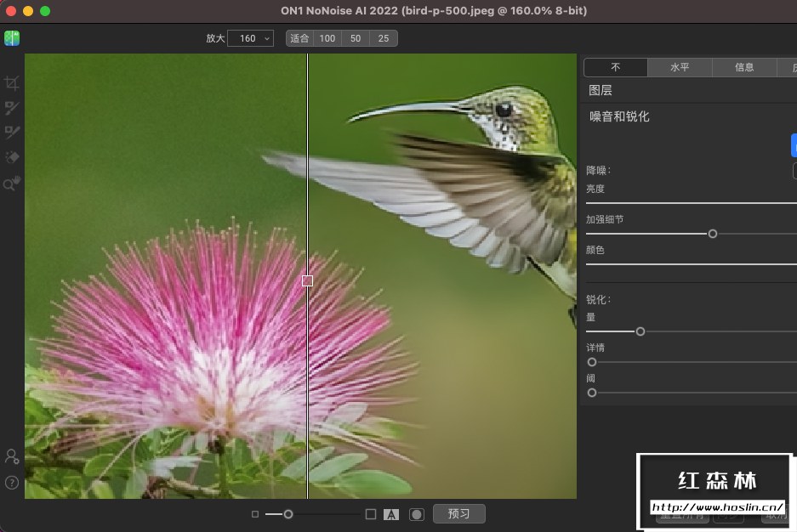The height and width of the screenshot is (532, 797).
Task: Click the 预习 preview button
Action: click(x=458, y=514)
